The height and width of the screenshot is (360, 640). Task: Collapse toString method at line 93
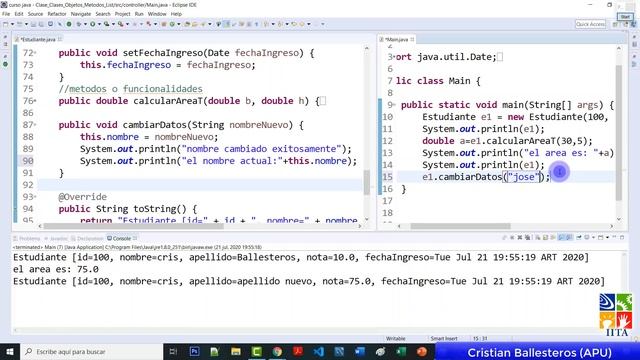point(36,197)
